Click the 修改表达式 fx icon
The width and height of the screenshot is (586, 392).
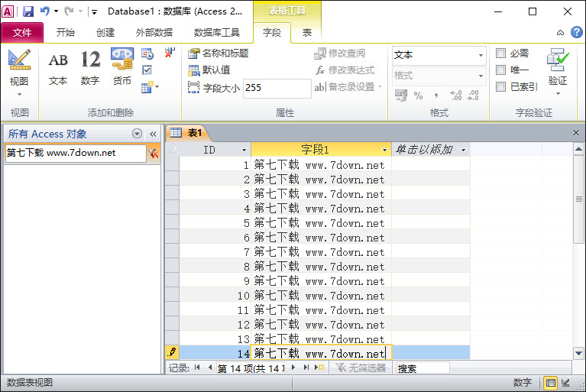[320, 70]
